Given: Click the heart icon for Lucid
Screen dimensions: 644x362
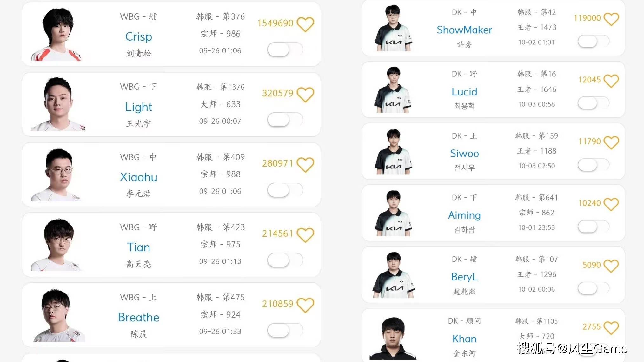Looking at the screenshot, I should 611,81.
